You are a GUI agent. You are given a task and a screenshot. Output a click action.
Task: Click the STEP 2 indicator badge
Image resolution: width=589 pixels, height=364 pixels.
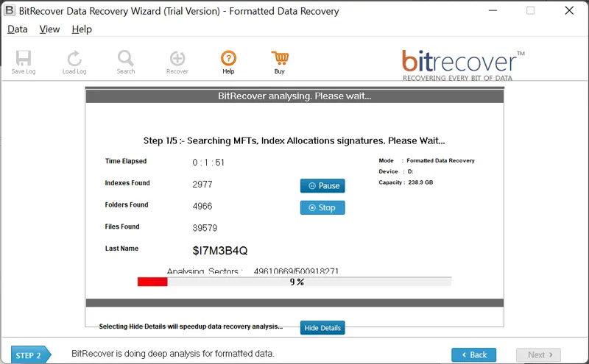click(31, 355)
